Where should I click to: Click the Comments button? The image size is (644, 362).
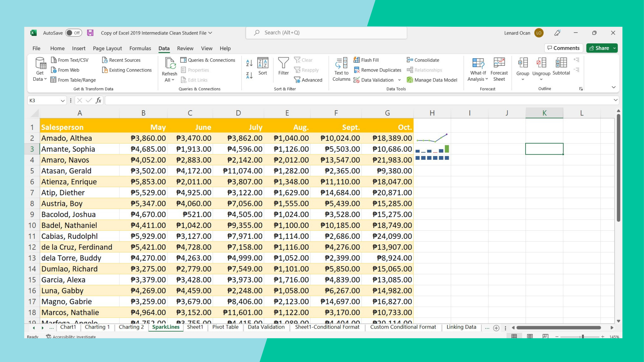coord(563,48)
